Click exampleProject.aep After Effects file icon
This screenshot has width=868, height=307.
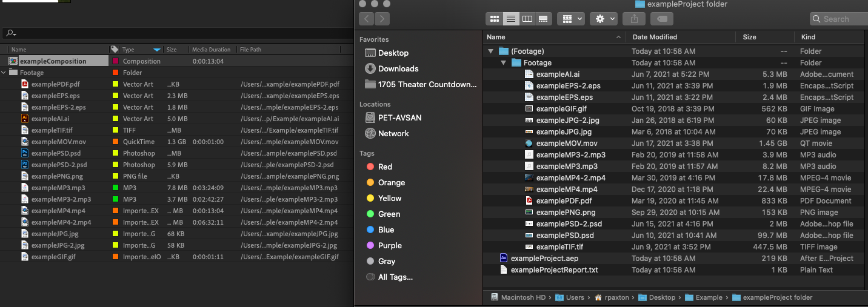click(504, 258)
